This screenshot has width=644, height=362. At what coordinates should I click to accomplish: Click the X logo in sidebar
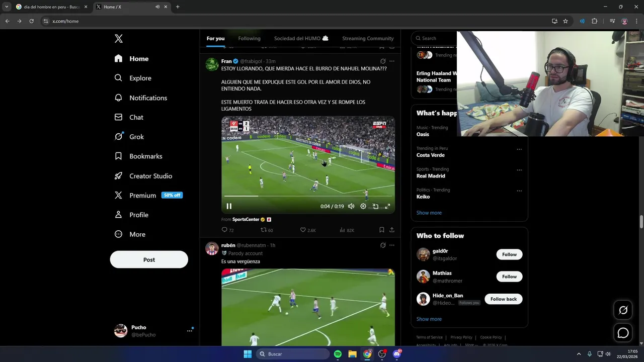click(118, 39)
